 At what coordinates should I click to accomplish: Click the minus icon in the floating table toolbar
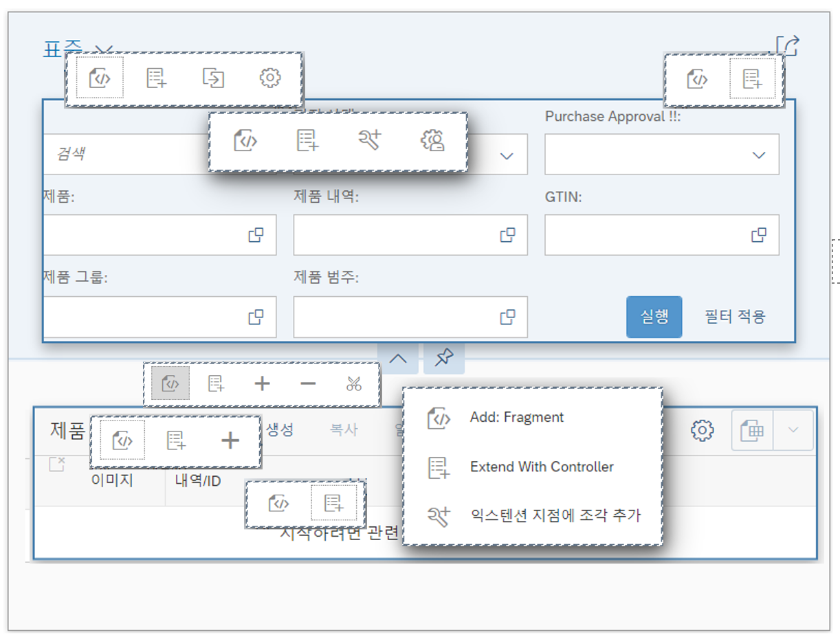[307, 383]
